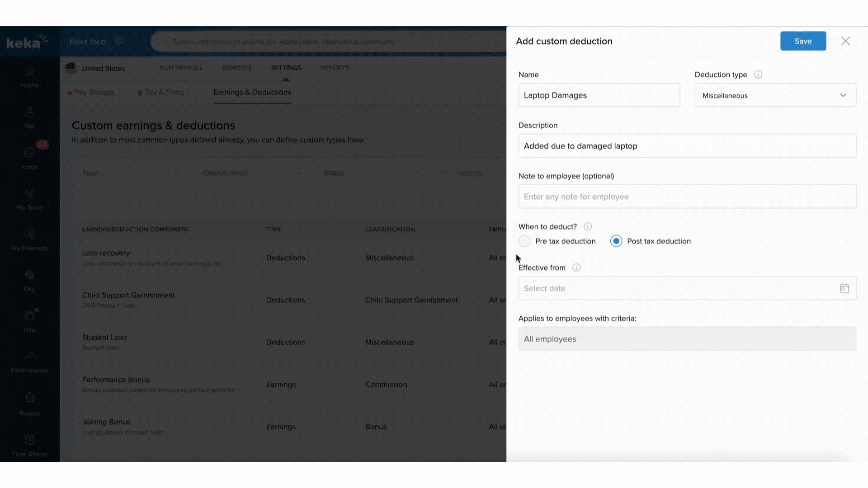Screen dimensions: 868x488
Task: Close the Add custom deduction panel
Action: point(845,41)
